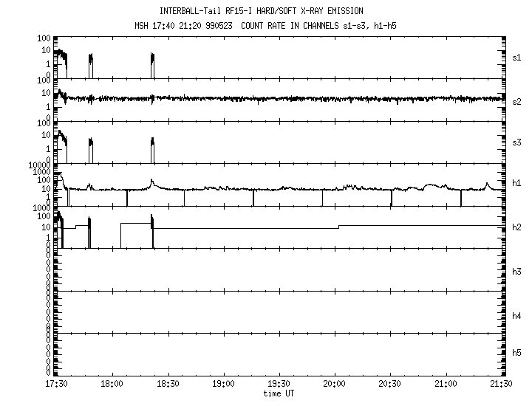Select the 19:00 time axis label
This screenshot has height=406, width=532.
223,385
